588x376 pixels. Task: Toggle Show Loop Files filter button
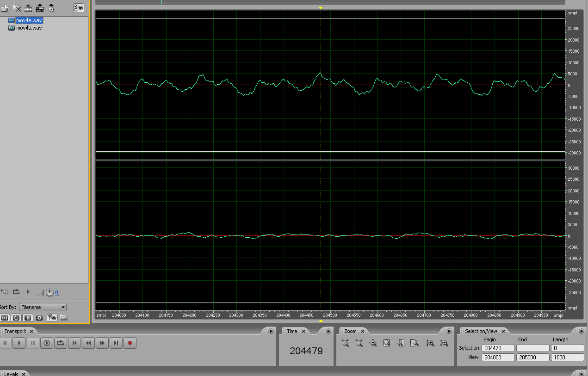point(16,318)
